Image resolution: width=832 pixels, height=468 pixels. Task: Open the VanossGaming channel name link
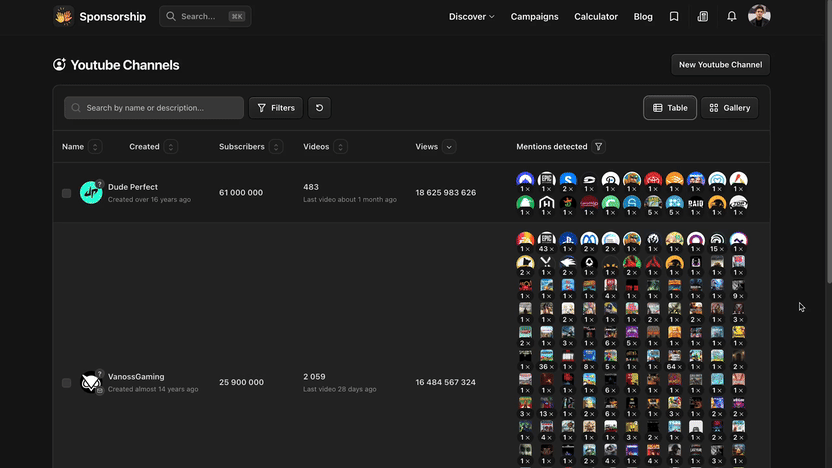(136, 376)
